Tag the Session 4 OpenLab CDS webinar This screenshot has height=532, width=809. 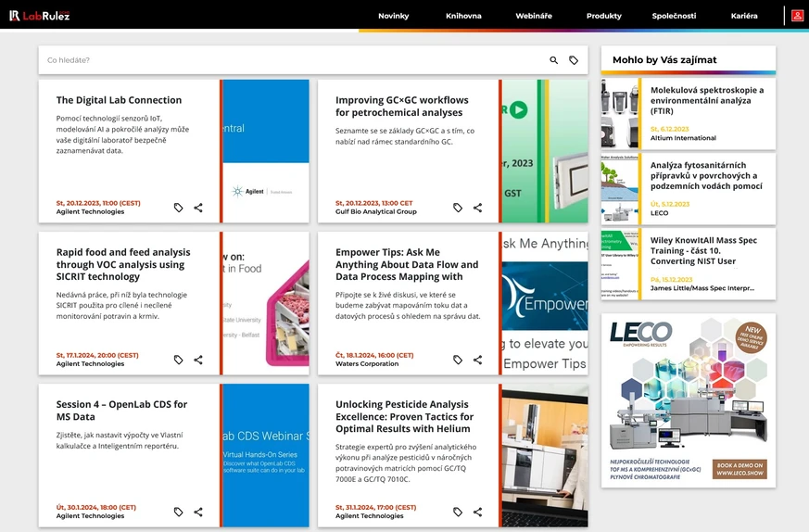coord(179,512)
